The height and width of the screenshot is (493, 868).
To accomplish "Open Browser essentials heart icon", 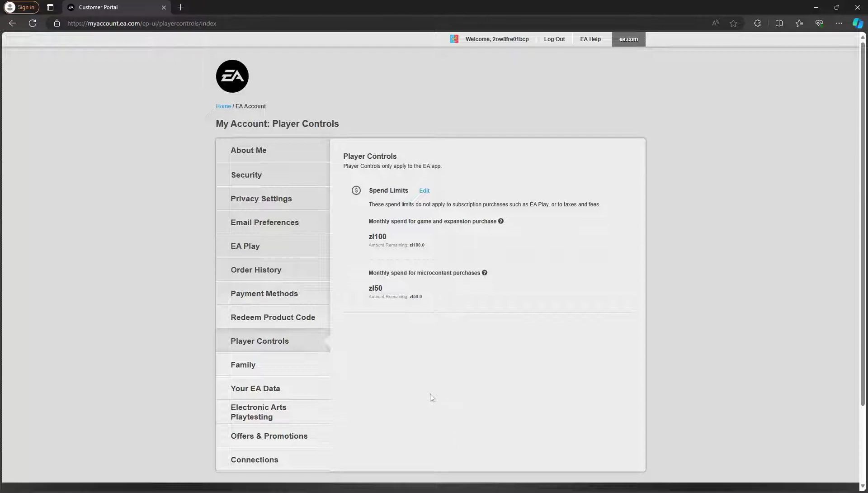I will (x=819, y=23).
